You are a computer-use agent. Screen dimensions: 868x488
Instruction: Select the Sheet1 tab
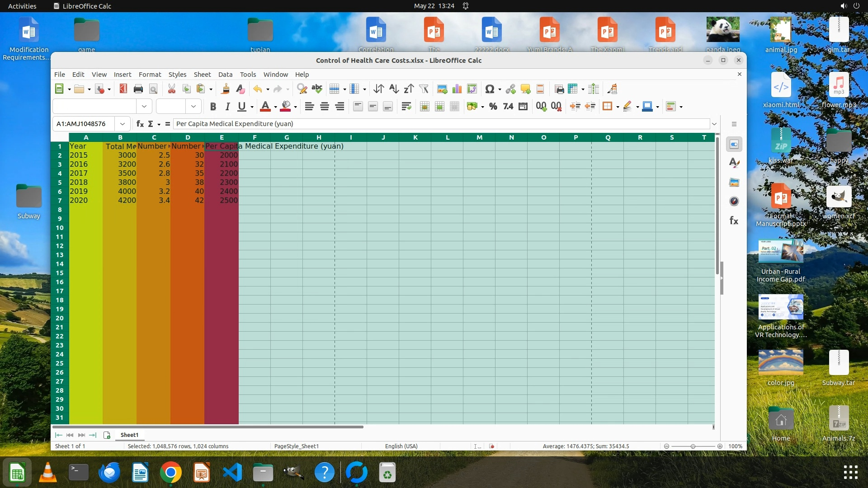(x=129, y=435)
